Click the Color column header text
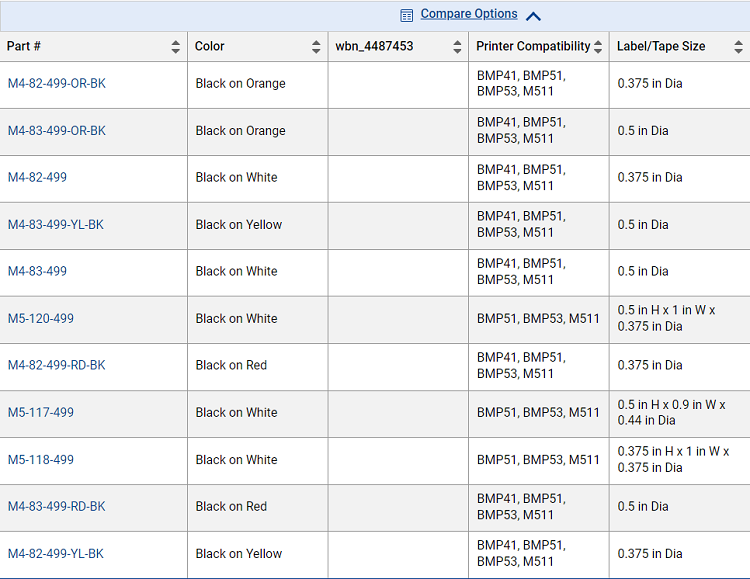Viewport: 750px width, 579px height. click(210, 46)
